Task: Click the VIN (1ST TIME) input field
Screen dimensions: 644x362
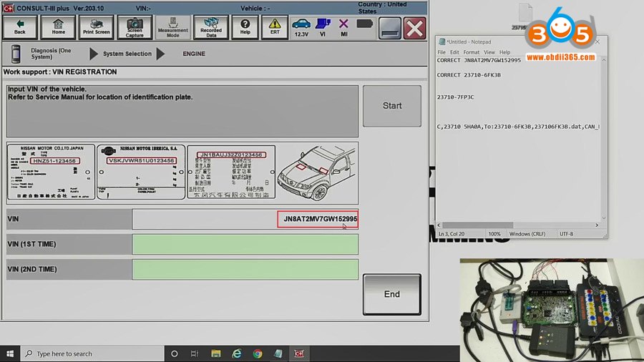Action: (245, 244)
